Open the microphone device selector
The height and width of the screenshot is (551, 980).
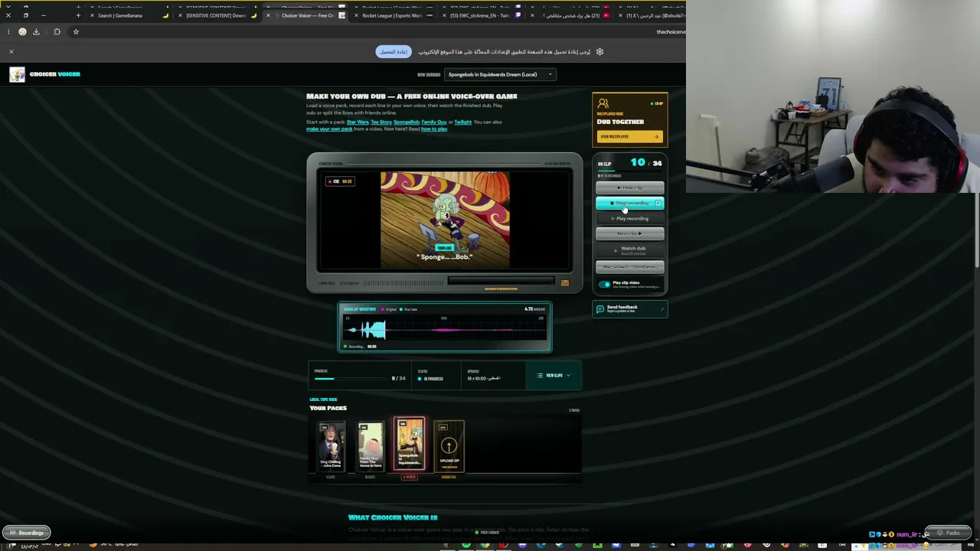tap(630, 267)
